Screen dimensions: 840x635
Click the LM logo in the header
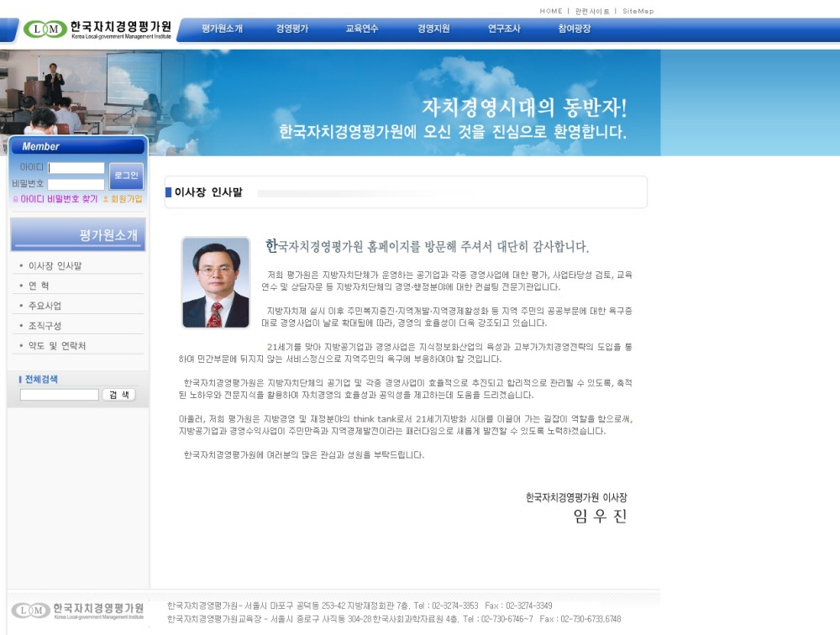pyautogui.click(x=45, y=29)
